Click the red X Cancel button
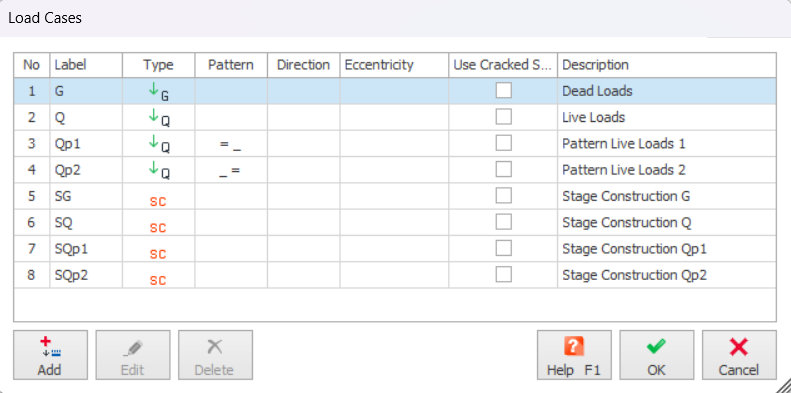 click(739, 355)
